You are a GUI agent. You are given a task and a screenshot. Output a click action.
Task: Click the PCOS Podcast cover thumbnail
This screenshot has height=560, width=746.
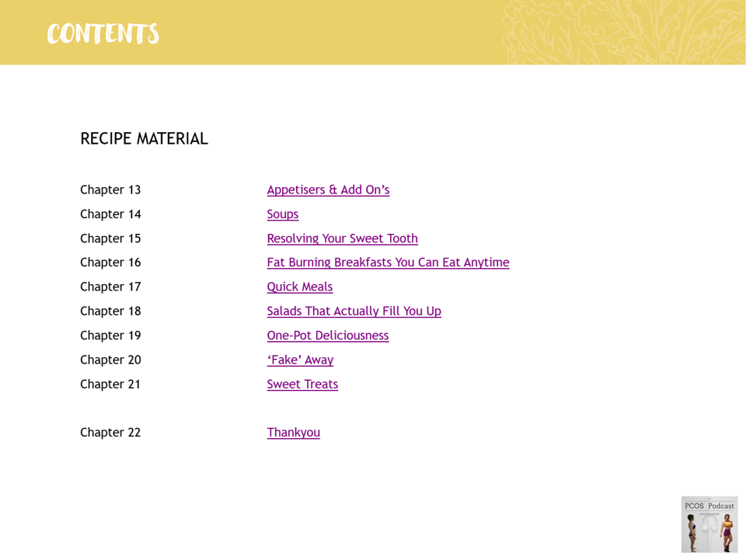[x=709, y=524]
